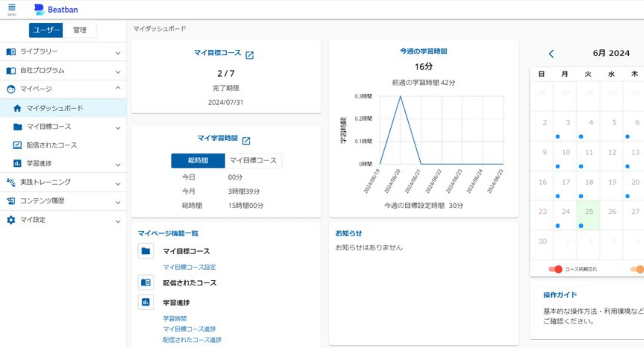Image resolution: width=644 pixels, height=348 pixels.
Task: Toggle the orange switch under the calendar
Action: [x=637, y=269]
